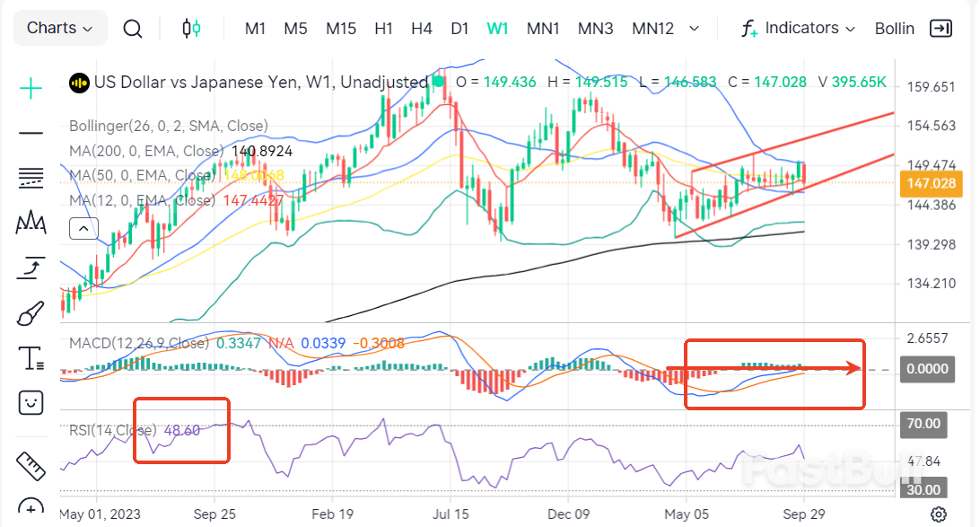Select the zigzag wave pattern tool
This screenshot has height=527, width=980.
pos(30,224)
